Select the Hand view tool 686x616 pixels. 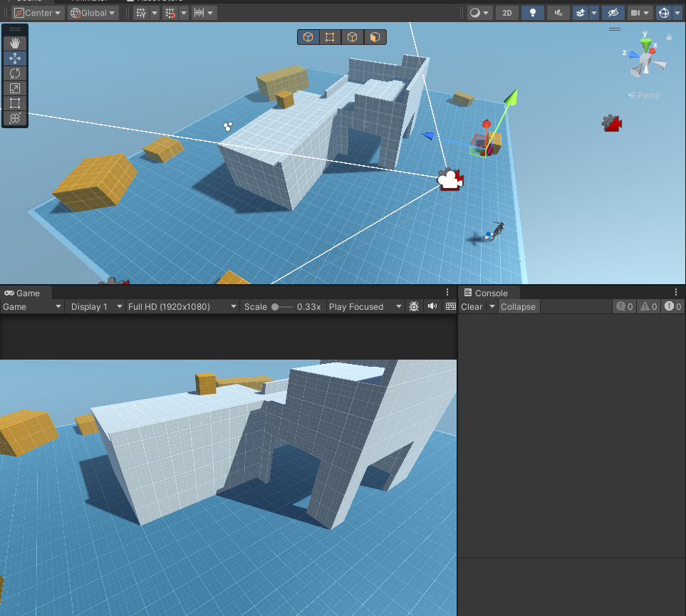point(15,43)
